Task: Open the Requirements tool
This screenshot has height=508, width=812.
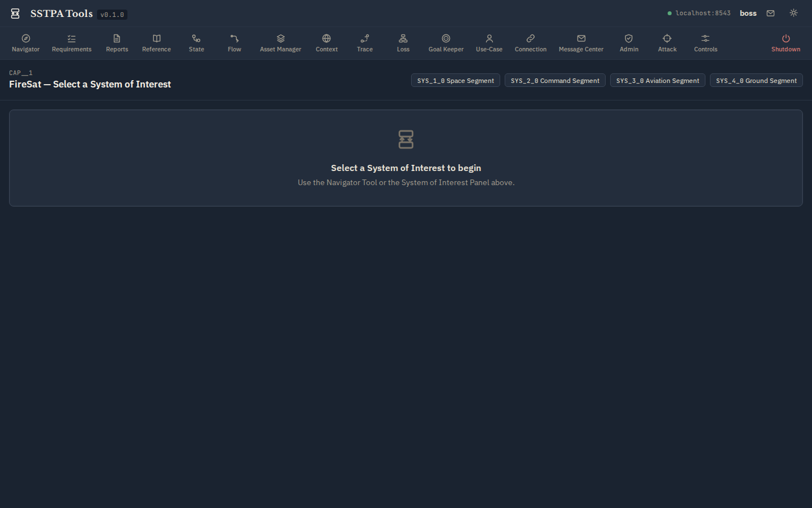Action: click(72, 43)
